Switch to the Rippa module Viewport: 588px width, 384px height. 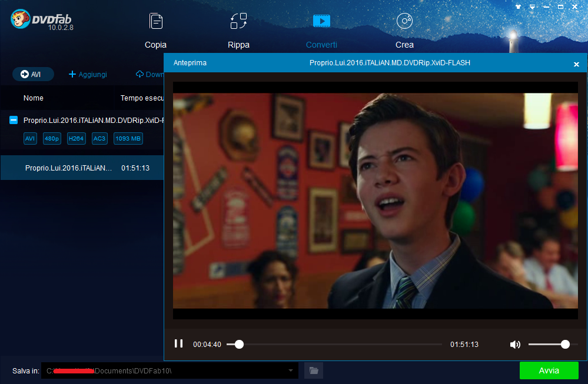click(238, 32)
